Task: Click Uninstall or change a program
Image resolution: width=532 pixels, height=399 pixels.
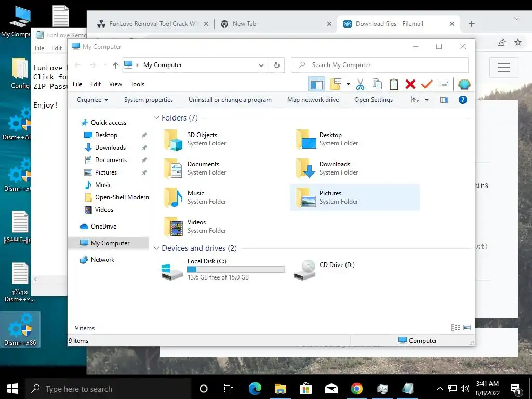Action: [230, 100]
